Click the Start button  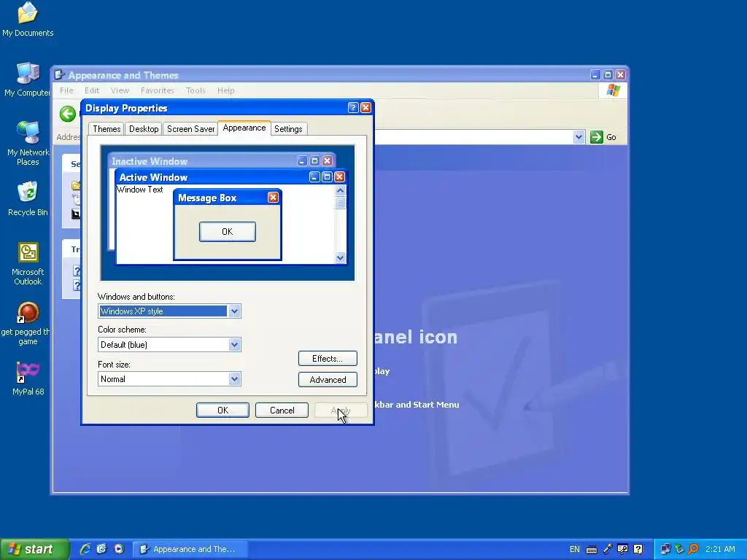click(34, 549)
